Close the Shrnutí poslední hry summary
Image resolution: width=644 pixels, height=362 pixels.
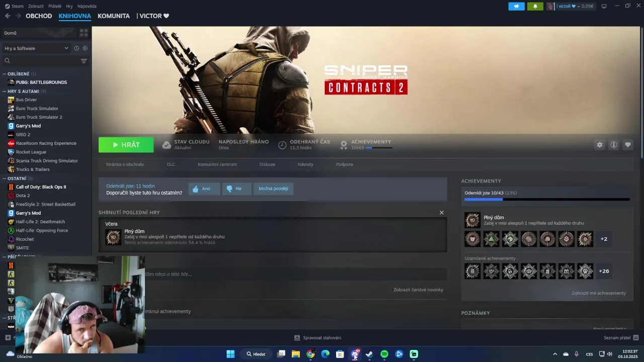click(x=442, y=212)
